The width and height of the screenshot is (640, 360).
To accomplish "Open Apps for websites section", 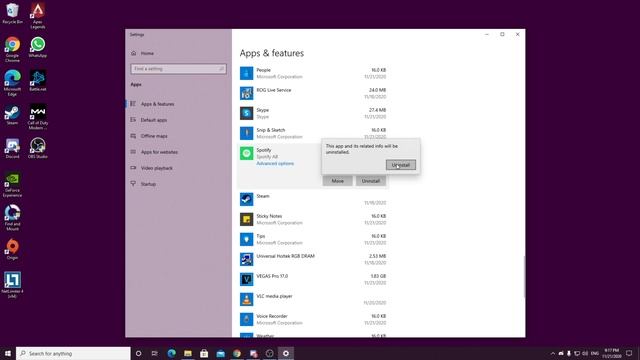I will coord(159,152).
